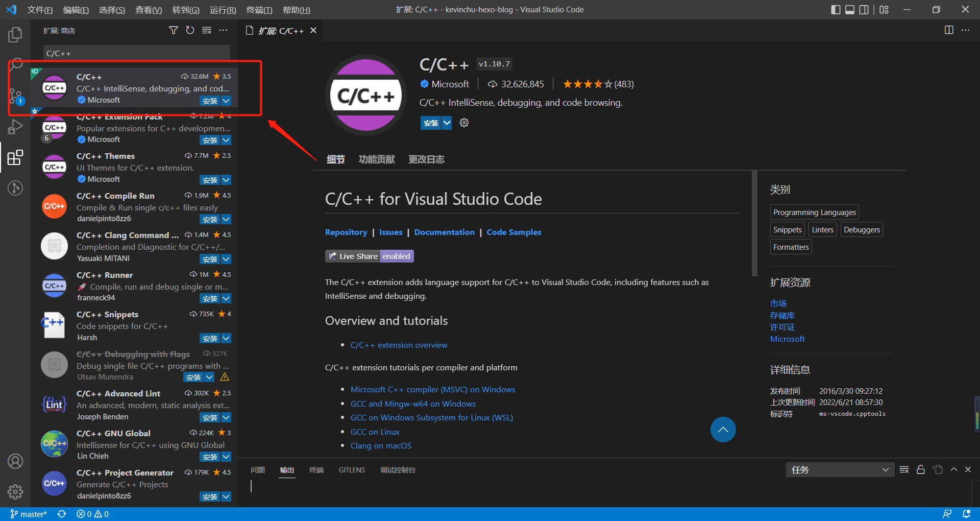Open the Documentation link
The height and width of the screenshot is (521, 980).
pyautogui.click(x=444, y=232)
